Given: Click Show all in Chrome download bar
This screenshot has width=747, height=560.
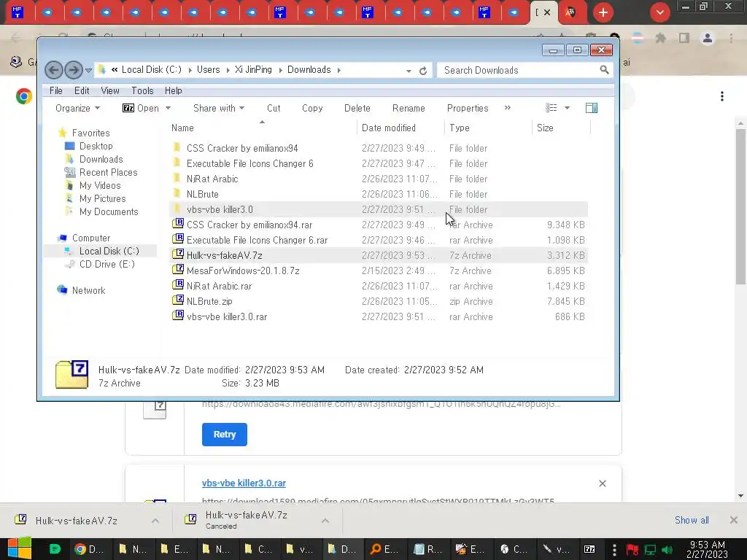Looking at the screenshot, I should tap(692, 520).
